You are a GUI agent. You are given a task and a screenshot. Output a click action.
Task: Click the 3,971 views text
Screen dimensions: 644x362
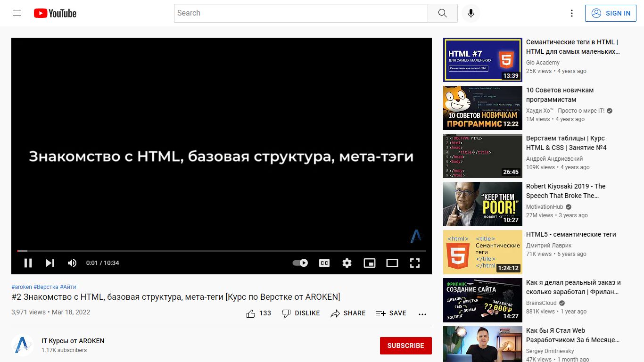coord(28,312)
